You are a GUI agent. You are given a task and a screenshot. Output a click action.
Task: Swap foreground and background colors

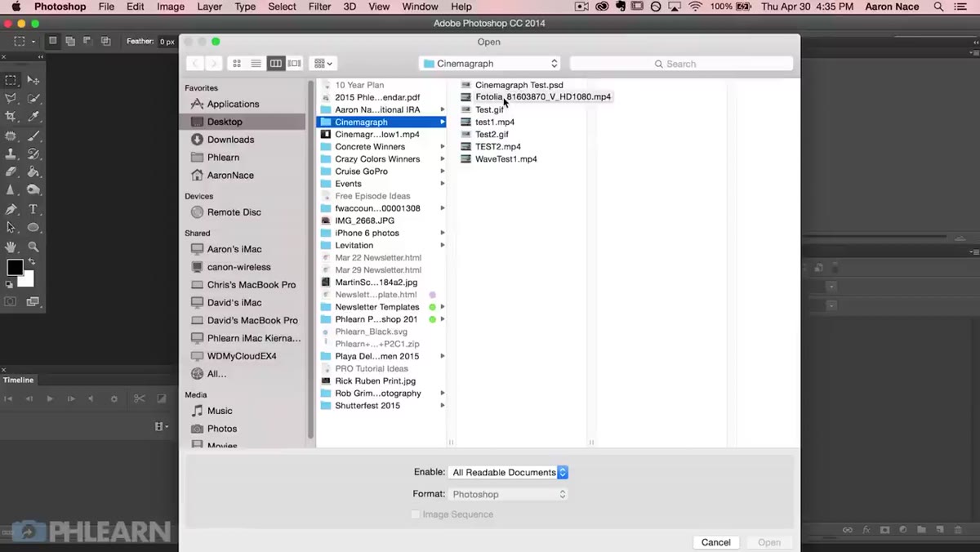(31, 261)
